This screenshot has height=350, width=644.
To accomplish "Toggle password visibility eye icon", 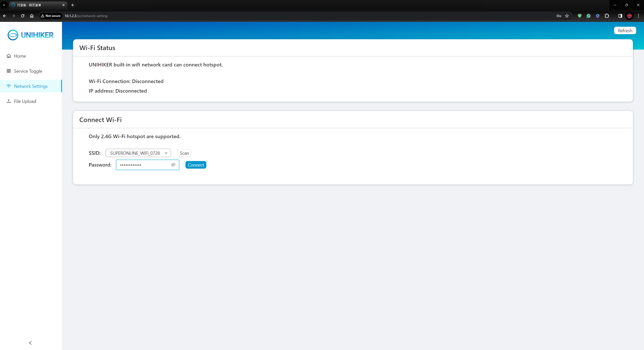I will (173, 165).
